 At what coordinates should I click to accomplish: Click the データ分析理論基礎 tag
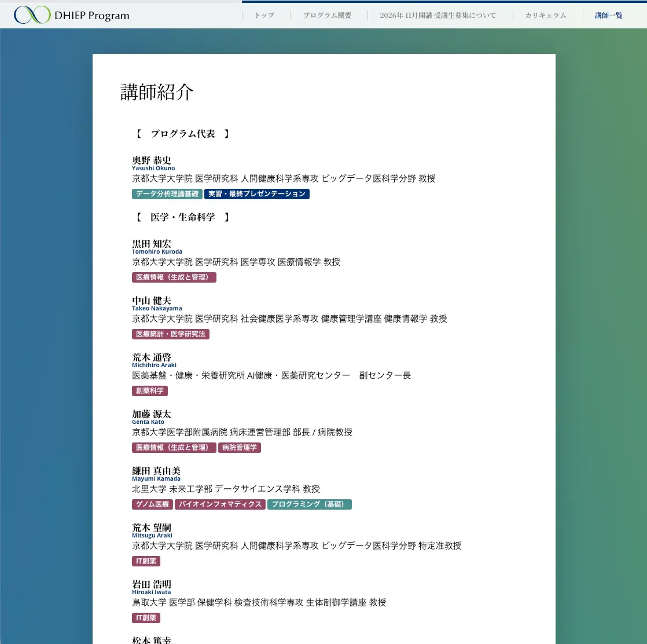[167, 194]
